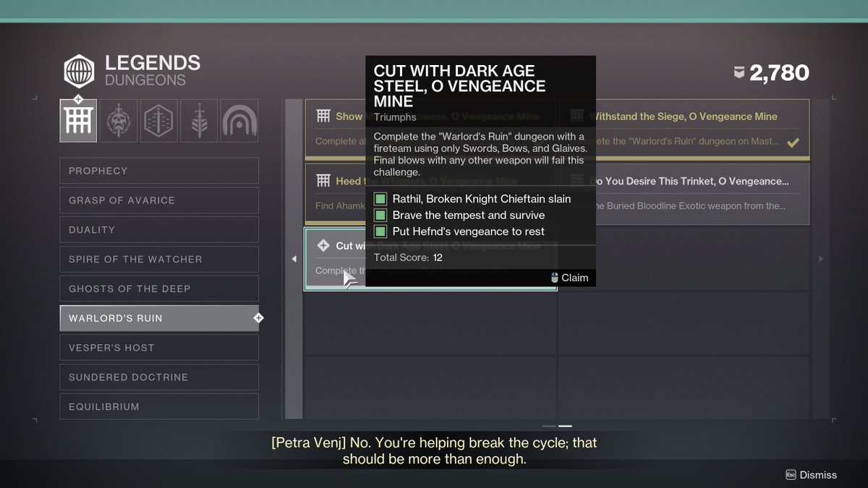The height and width of the screenshot is (488, 868).
Task: Click the triumph score emblem icon
Action: [739, 72]
